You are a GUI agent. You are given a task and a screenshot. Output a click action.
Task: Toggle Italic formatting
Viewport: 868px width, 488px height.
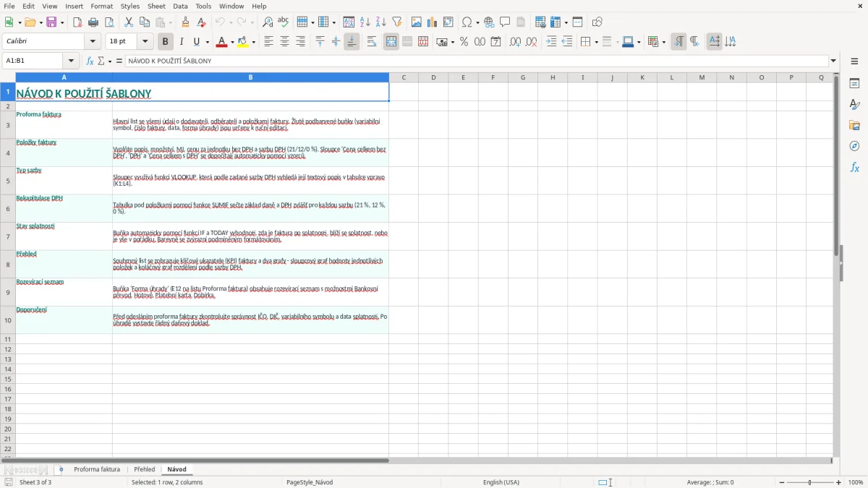click(x=182, y=42)
